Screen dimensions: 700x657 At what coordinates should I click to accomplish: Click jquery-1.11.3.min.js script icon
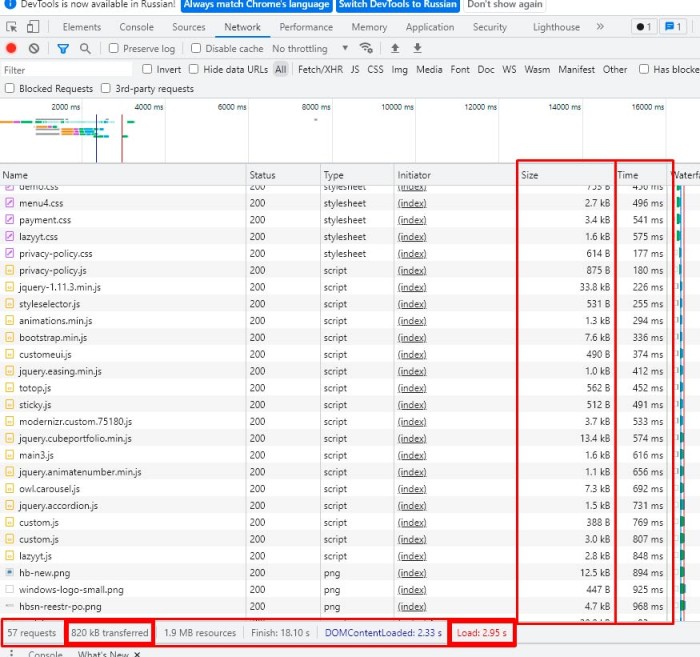pyautogui.click(x=9, y=287)
